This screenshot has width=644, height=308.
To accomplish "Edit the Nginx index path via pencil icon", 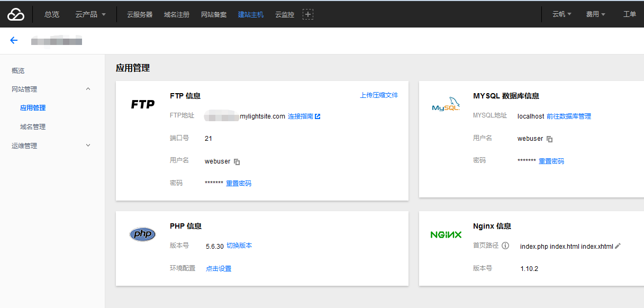I will pos(618,246).
